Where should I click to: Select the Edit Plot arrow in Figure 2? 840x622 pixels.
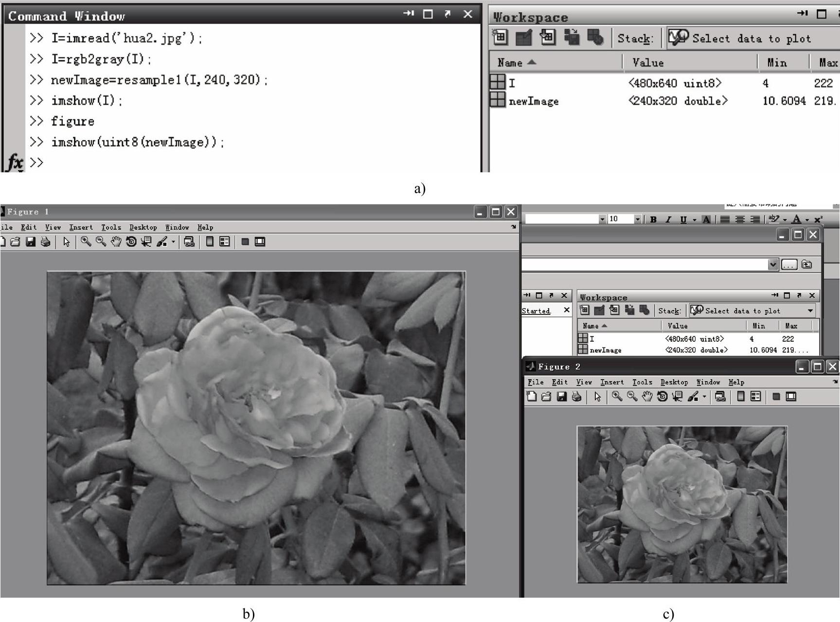click(598, 397)
